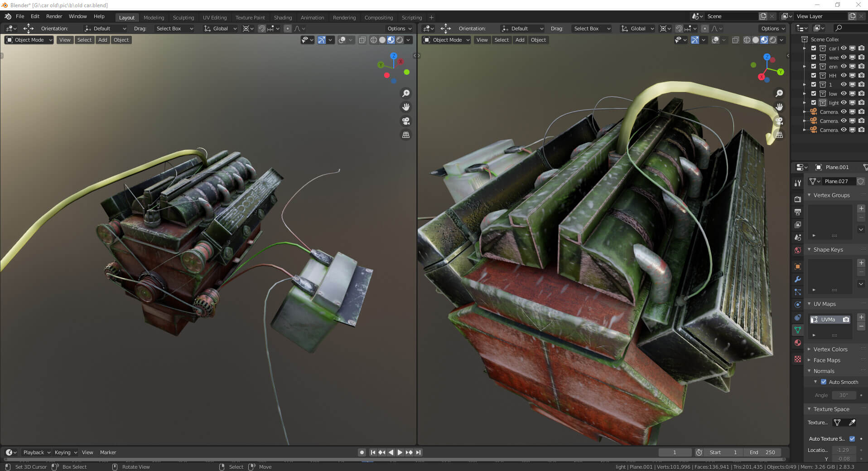Open the Playback dropdown in the timeline
Image resolution: width=868 pixels, height=471 pixels.
click(37, 452)
